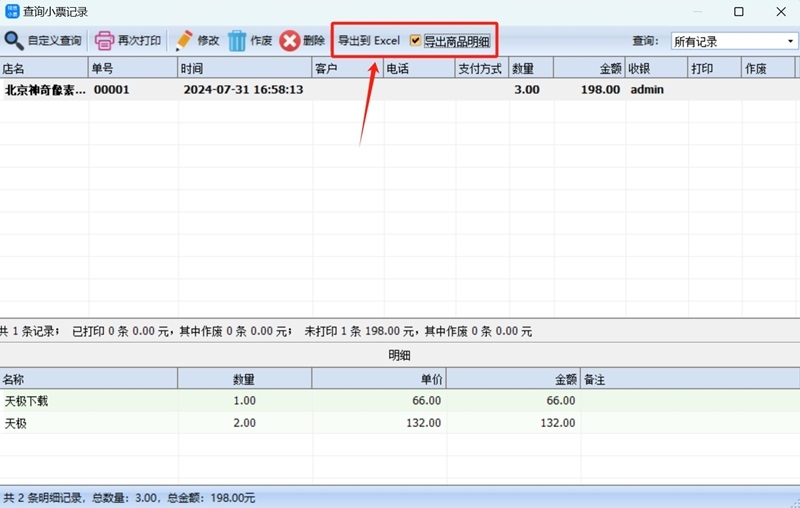Click timestamp 2024-07-31 16:58:13
Screen dimensions: 800x508
click(x=243, y=89)
